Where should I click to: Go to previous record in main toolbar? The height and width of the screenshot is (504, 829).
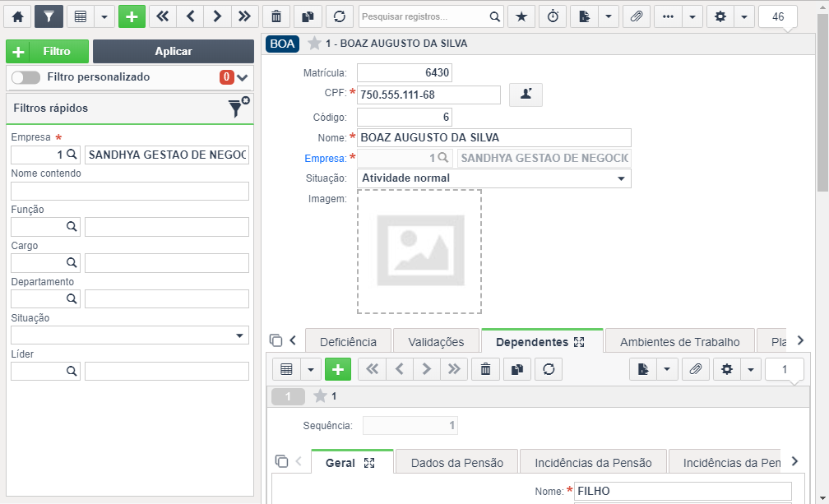coord(190,16)
